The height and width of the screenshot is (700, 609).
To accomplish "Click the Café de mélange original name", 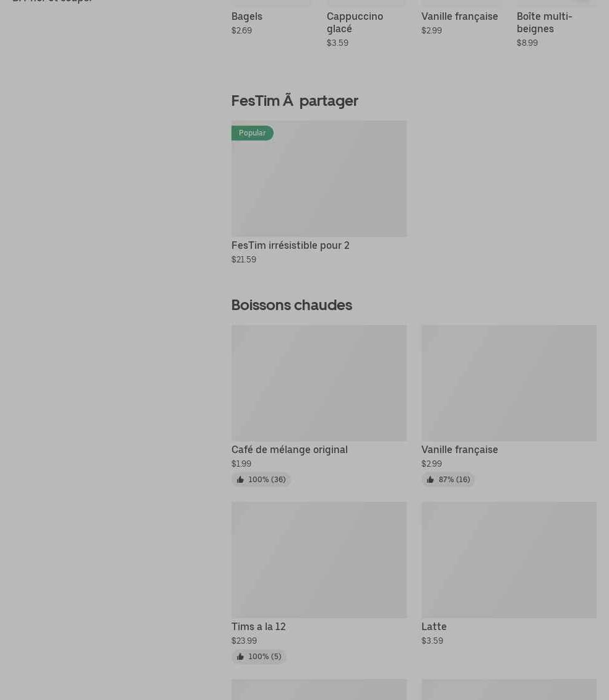I will click(289, 449).
